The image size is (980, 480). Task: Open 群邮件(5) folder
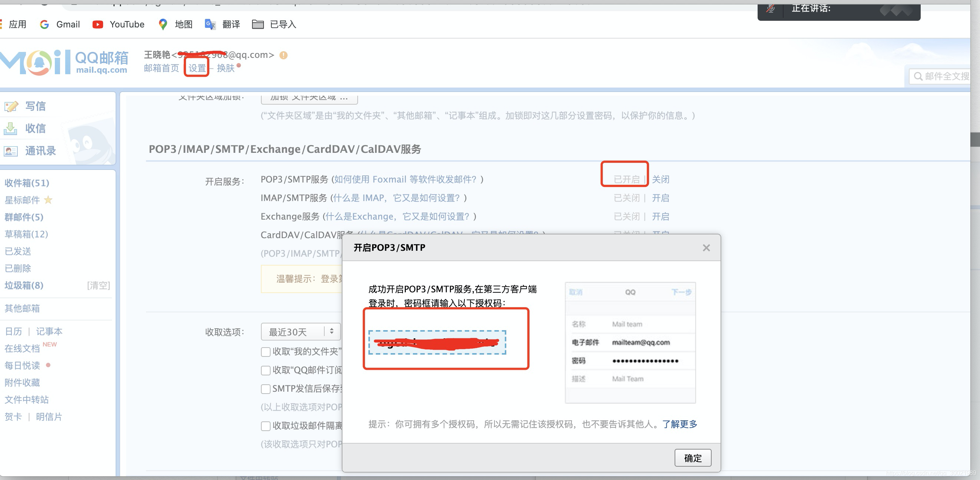pyautogui.click(x=24, y=217)
